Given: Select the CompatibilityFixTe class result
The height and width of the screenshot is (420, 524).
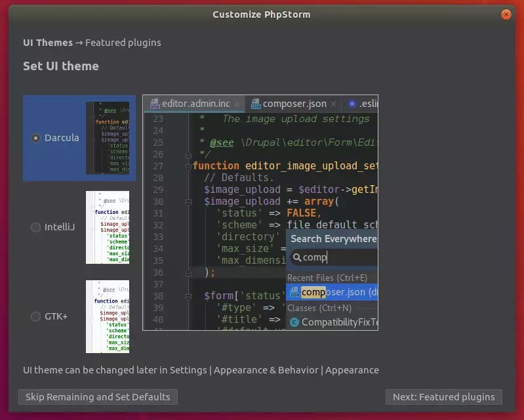Looking at the screenshot, I should [x=332, y=322].
